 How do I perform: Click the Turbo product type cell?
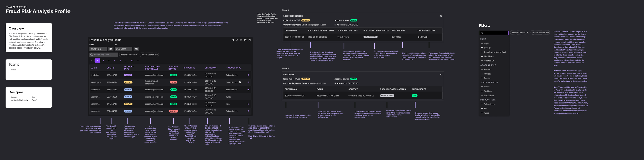coord(229,97)
